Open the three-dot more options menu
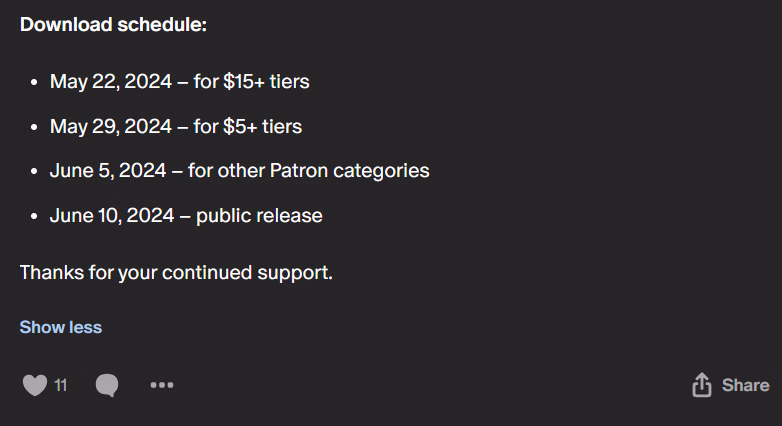This screenshot has width=782, height=426. pos(162,385)
